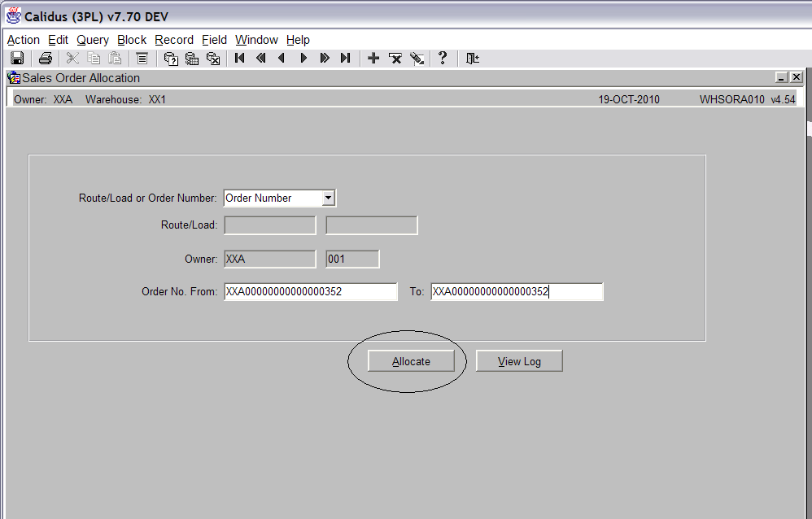Click the Exit door icon in toolbar

[x=472, y=58]
